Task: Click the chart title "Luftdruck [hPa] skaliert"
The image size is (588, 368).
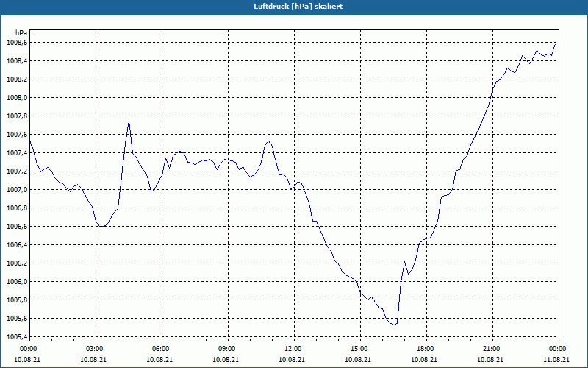Action: [x=298, y=7]
